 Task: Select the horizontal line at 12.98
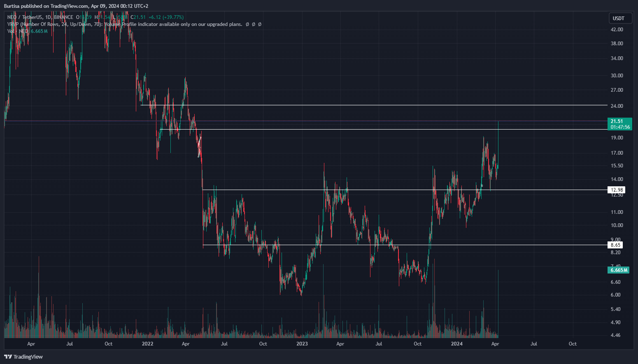[x=405, y=190]
